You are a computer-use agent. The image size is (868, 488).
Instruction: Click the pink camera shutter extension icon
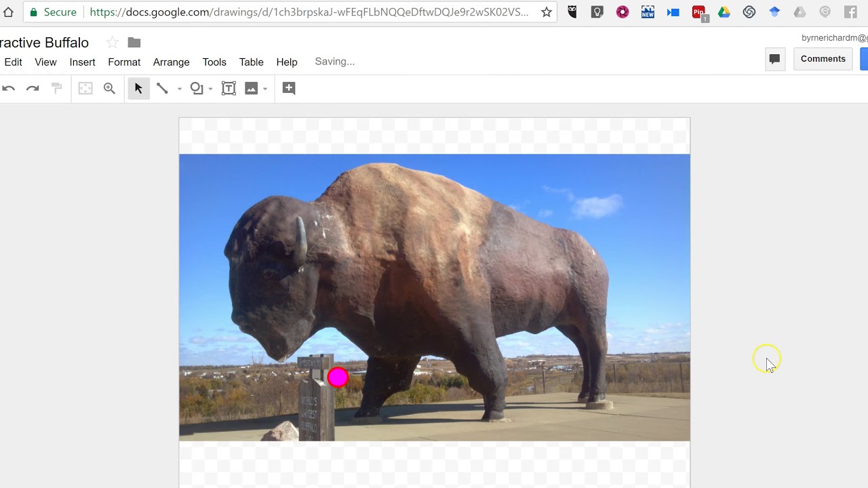tap(623, 12)
